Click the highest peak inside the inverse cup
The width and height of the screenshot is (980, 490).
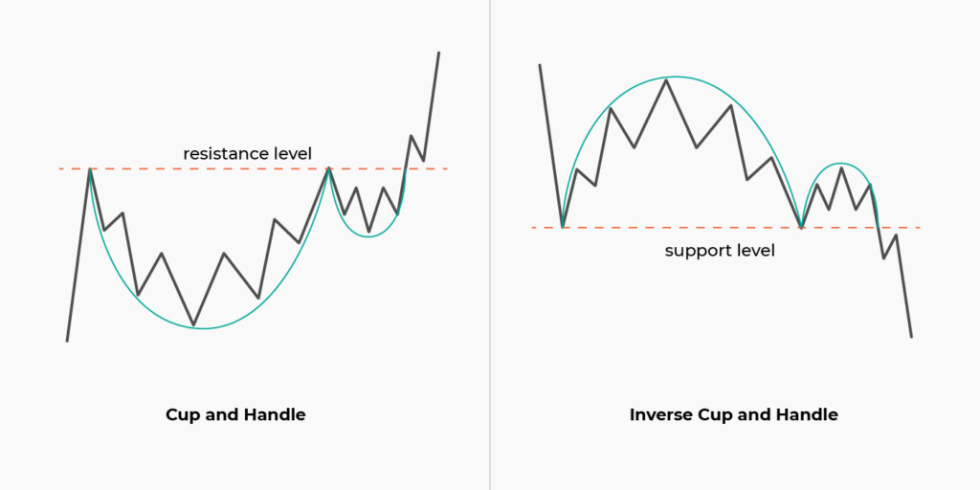(x=666, y=79)
